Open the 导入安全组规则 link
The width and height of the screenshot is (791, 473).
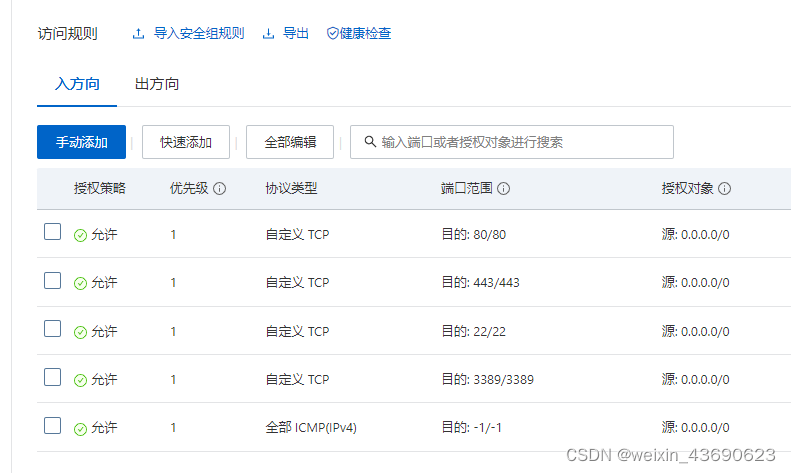pos(199,33)
